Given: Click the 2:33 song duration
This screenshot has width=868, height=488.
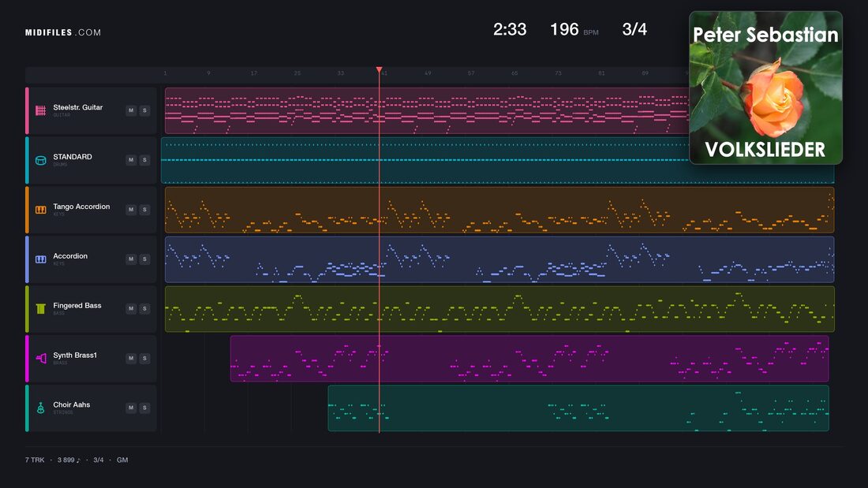Looking at the screenshot, I should coord(510,29).
